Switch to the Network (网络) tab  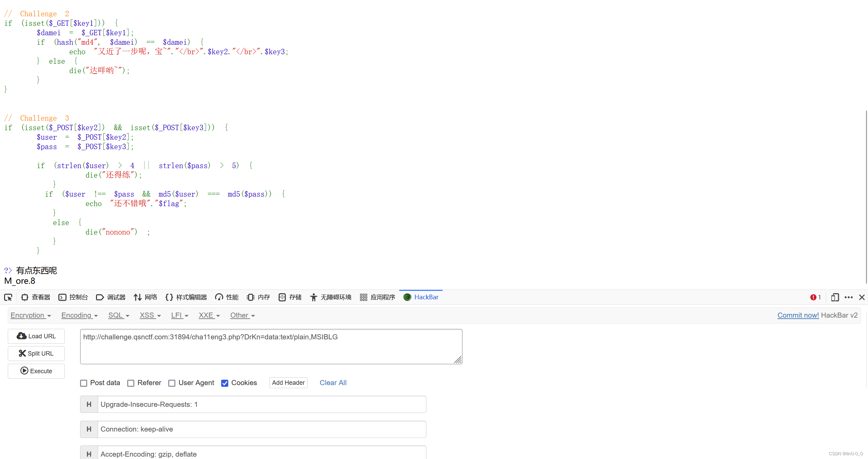(x=146, y=297)
